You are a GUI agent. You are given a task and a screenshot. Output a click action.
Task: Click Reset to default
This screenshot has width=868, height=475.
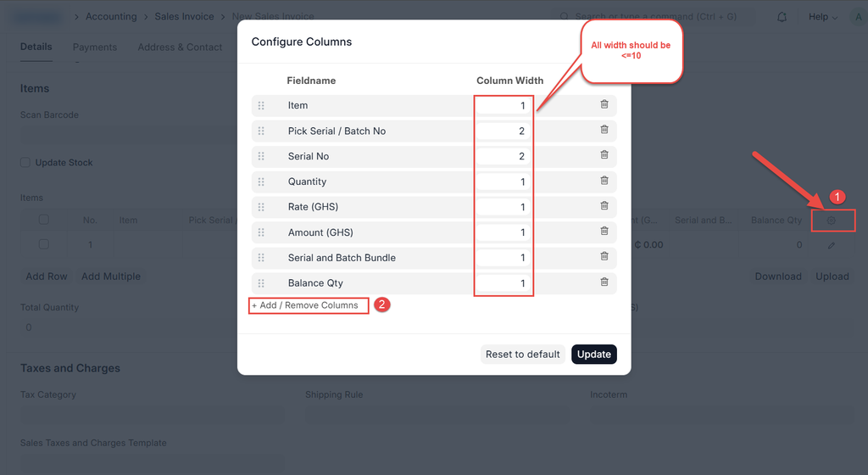523,355
